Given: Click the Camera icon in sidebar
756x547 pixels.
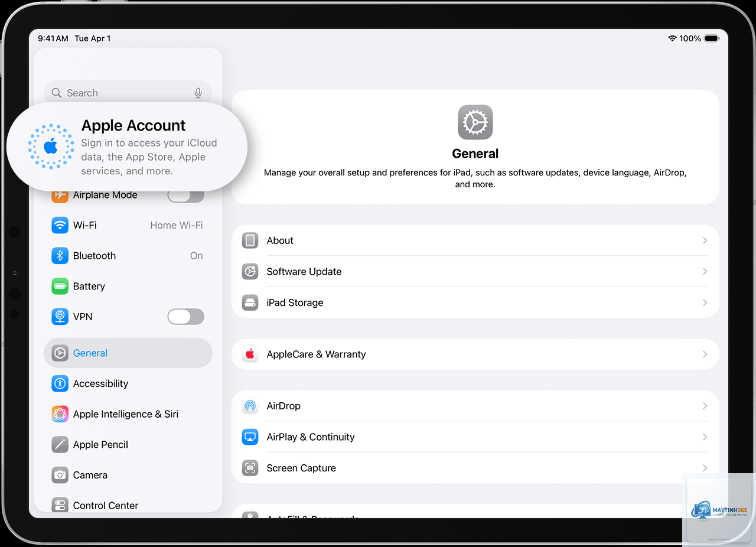Looking at the screenshot, I should click(x=60, y=475).
